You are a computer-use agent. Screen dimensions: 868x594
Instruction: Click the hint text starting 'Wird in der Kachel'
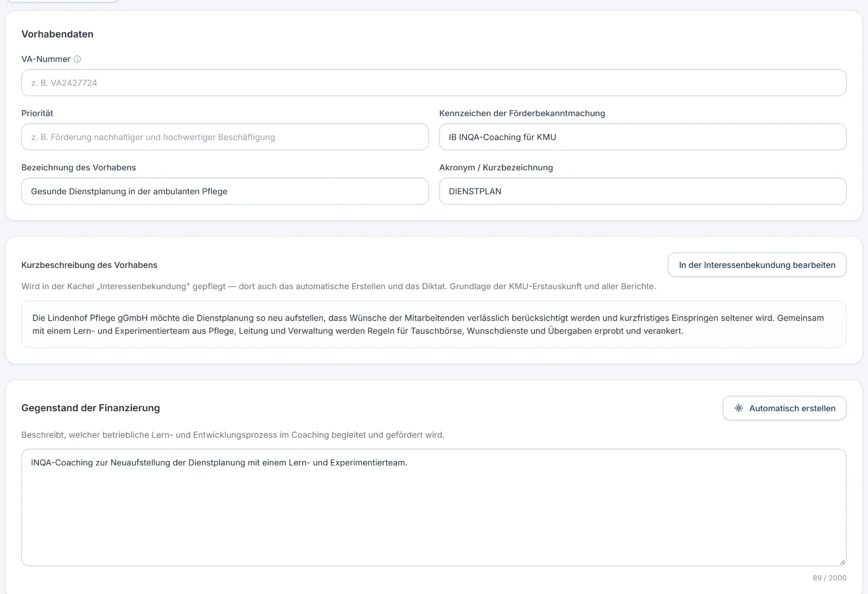[339, 286]
